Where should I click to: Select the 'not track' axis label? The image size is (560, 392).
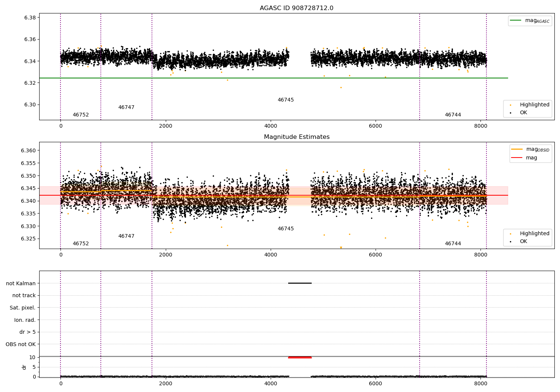click(24, 295)
